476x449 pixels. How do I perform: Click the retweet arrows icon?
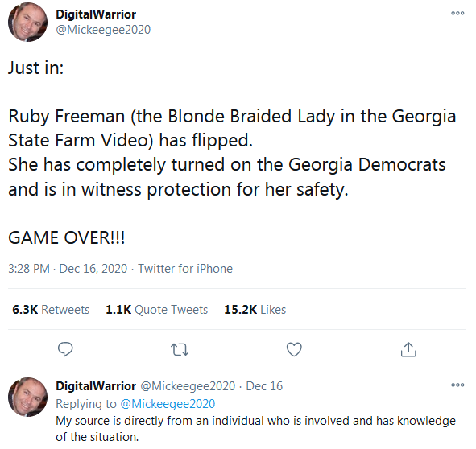180,349
